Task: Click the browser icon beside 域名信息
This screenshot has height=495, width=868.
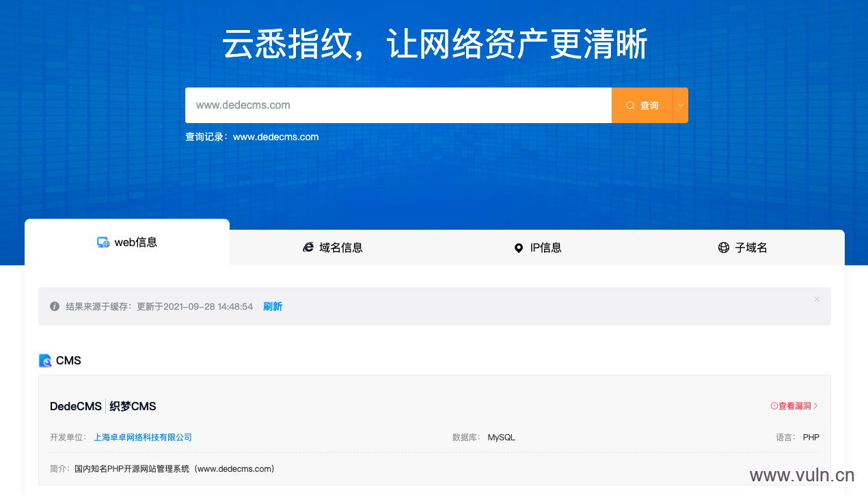Action: click(308, 247)
